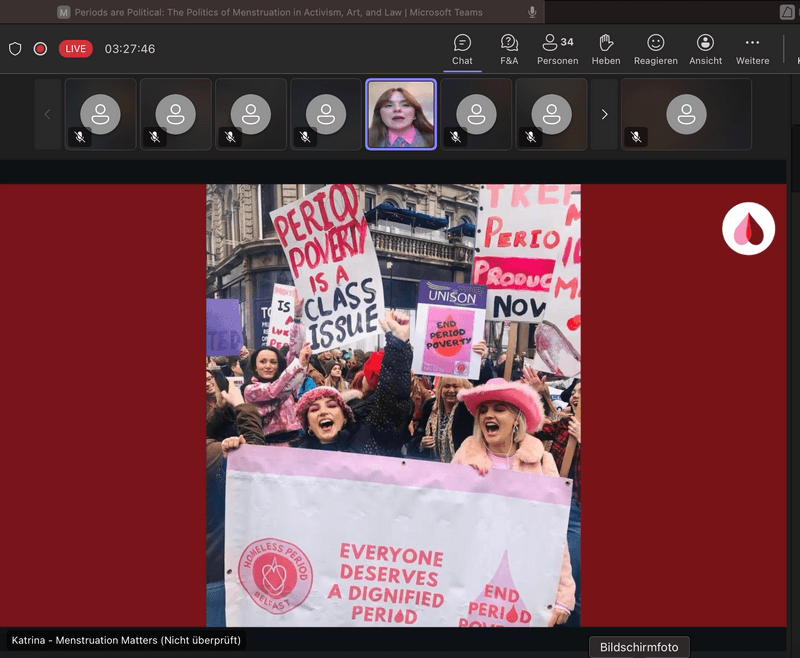
Task: Click the microphone icon in the browser tab bar
Action: 532,12
